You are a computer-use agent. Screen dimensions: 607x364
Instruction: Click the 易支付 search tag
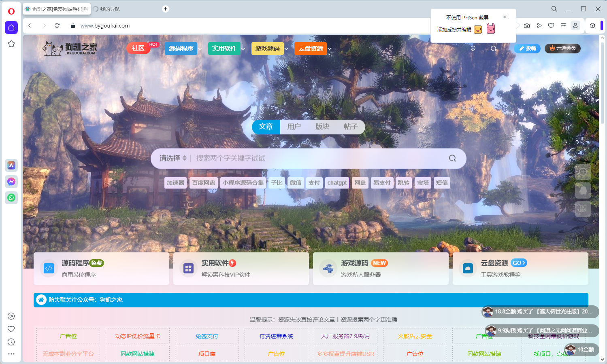(382, 183)
